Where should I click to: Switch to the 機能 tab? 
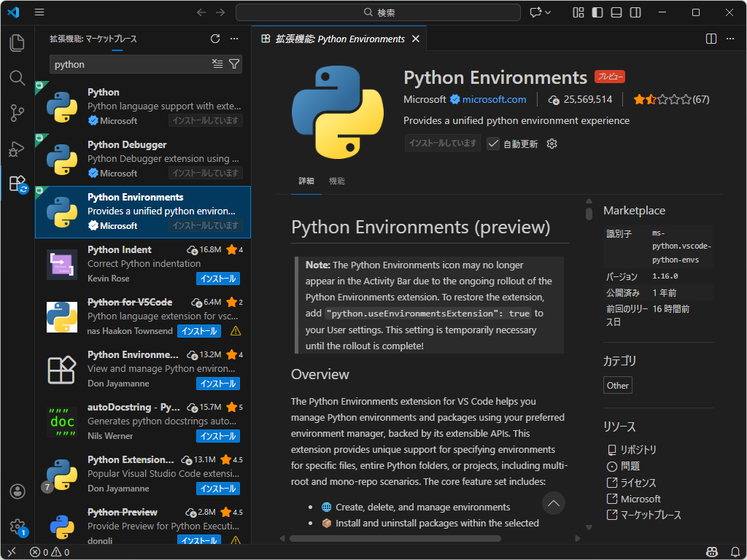click(x=336, y=181)
